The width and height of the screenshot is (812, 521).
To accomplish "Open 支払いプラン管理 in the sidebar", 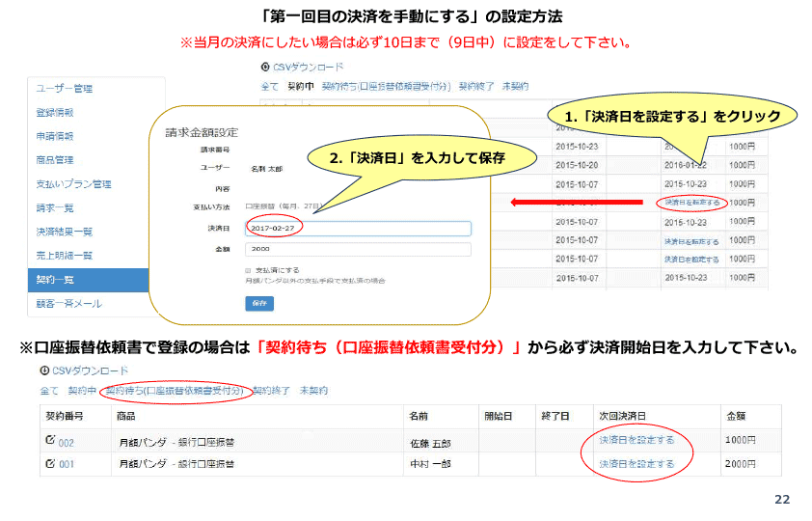I will click(x=73, y=184).
